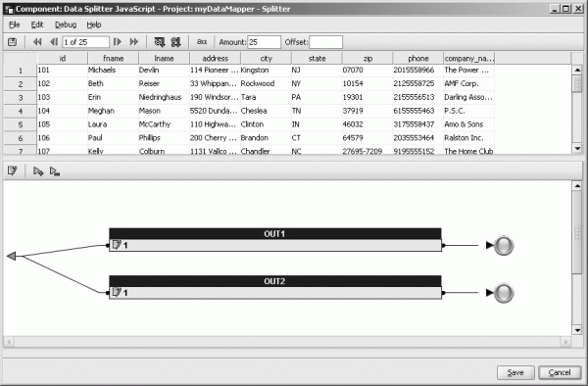Click the data table vertical scrollbar thumb

coord(577,83)
